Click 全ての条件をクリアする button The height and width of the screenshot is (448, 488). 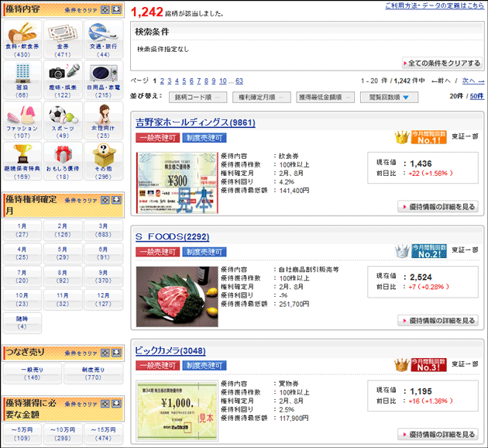click(x=442, y=64)
